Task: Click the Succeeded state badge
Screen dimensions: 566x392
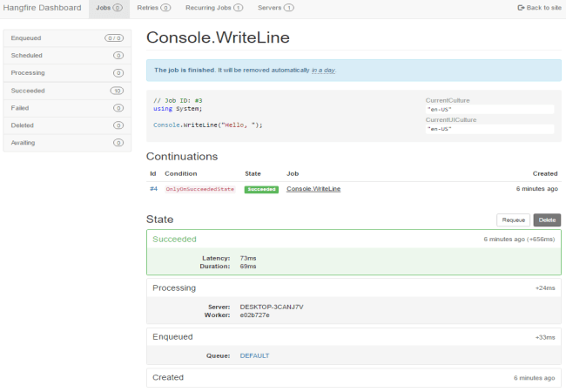Action: pyautogui.click(x=260, y=189)
